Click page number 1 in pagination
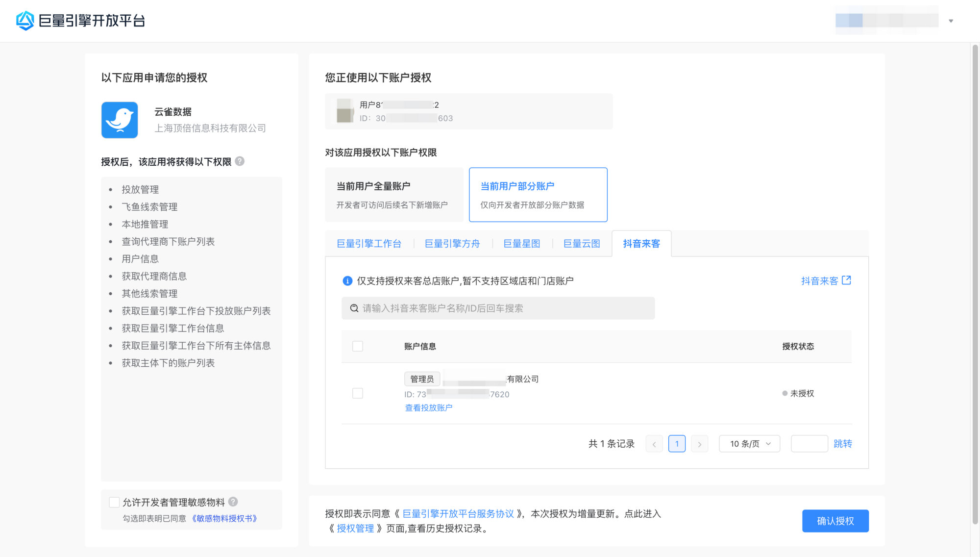Viewport: 980px width, 557px height. tap(677, 444)
